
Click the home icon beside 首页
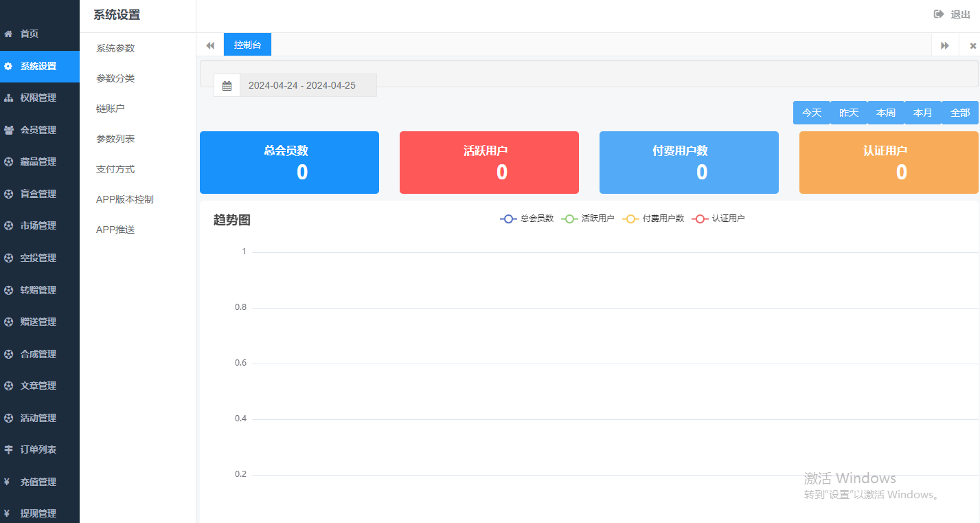pos(8,34)
